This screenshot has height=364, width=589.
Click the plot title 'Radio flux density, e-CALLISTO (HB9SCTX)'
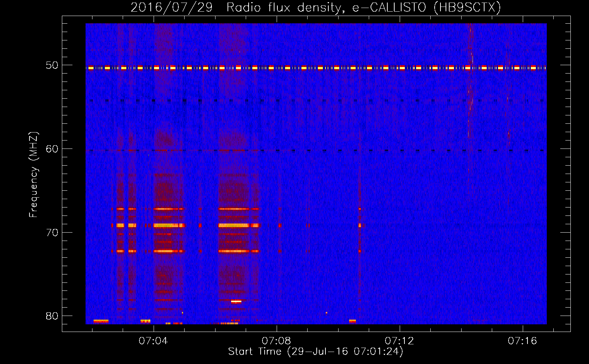coord(363,7)
